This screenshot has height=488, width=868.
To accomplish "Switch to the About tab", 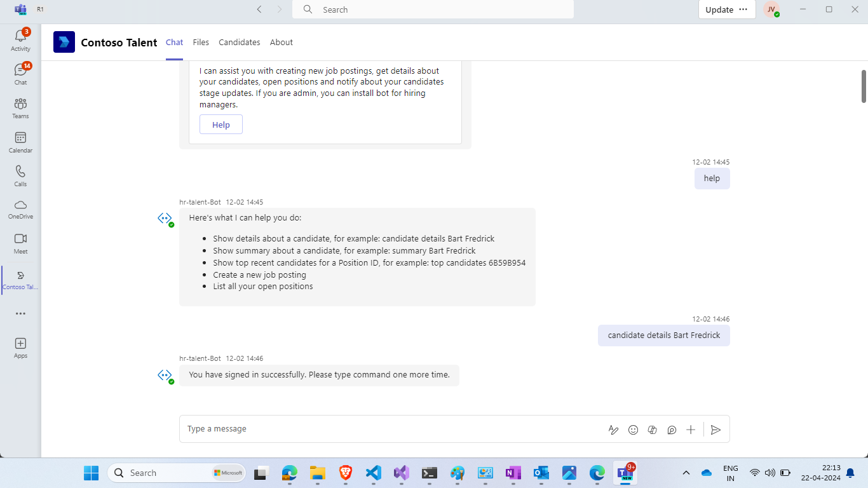I will [281, 42].
